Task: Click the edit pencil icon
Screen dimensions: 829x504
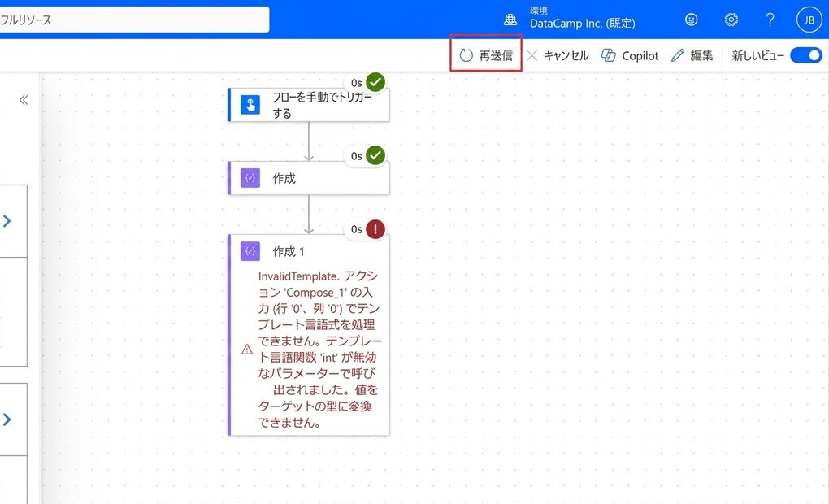Action: coord(677,55)
